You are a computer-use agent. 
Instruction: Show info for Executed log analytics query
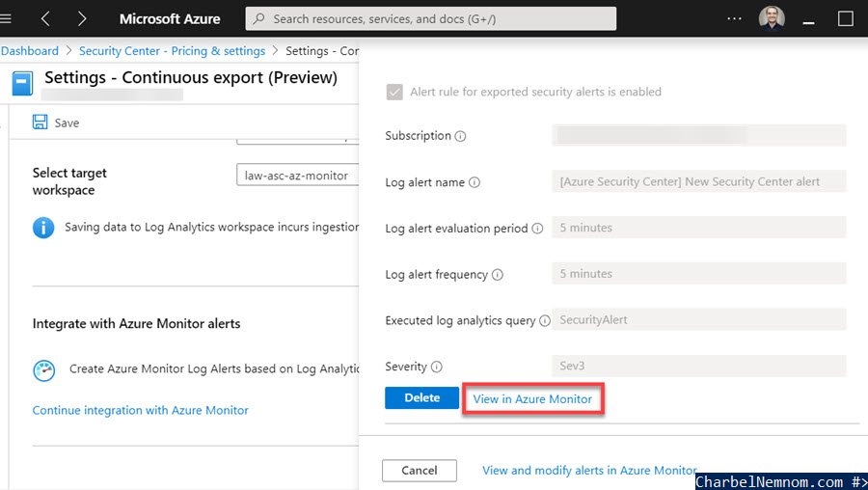(x=545, y=320)
